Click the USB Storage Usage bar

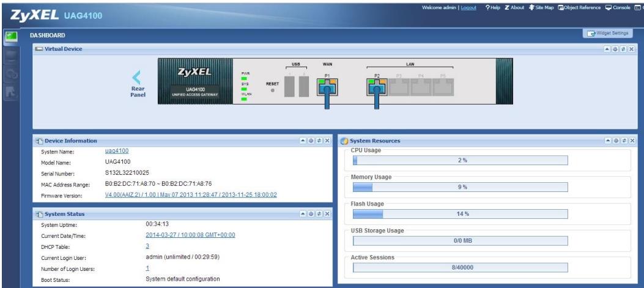tap(461, 241)
